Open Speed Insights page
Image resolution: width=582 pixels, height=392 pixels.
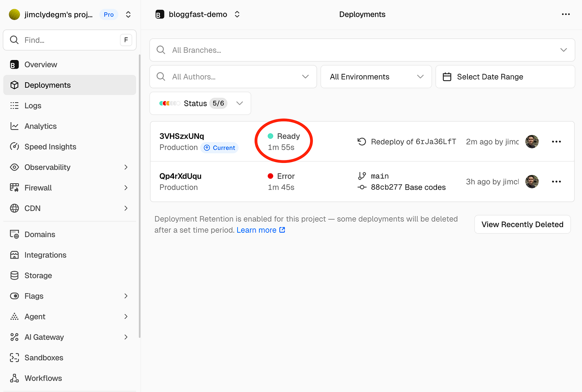pos(69,147)
